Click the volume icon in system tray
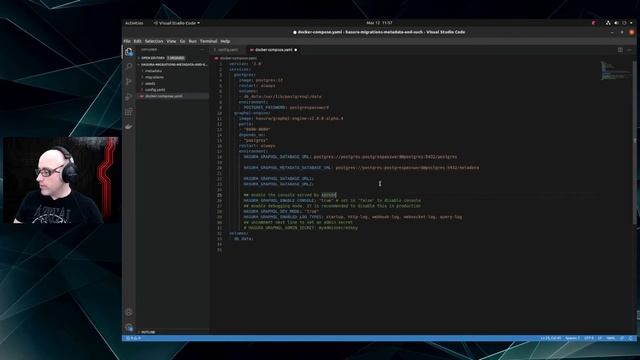The height and width of the screenshot is (360, 640). 616,23
